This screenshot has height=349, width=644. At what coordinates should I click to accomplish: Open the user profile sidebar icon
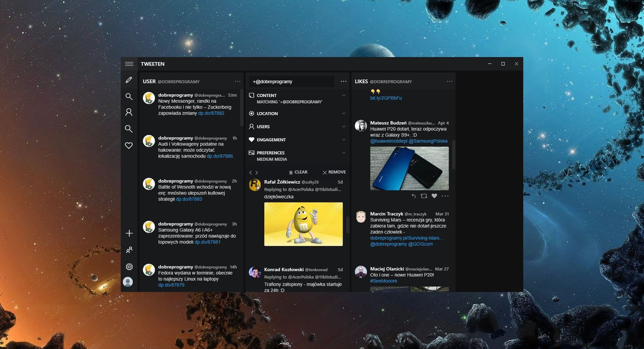[x=129, y=112]
